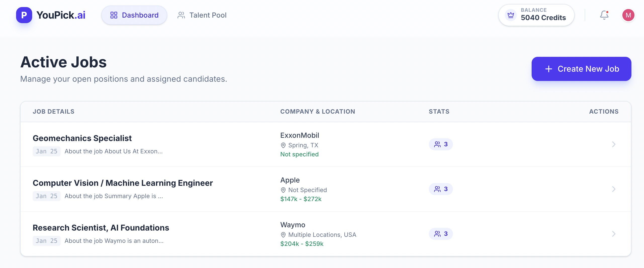
Task: Click the Job Details column header
Action: 54,112
